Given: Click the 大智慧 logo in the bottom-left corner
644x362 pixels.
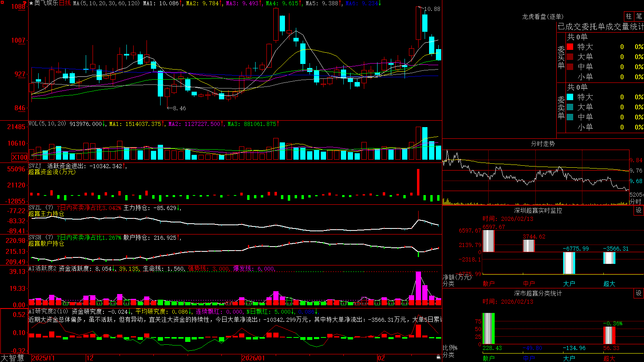Looking at the screenshot, I should 12,358.
